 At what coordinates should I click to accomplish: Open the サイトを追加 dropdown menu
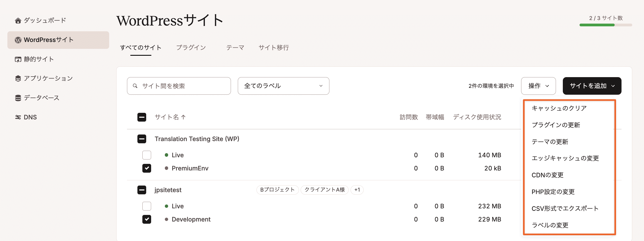592,86
